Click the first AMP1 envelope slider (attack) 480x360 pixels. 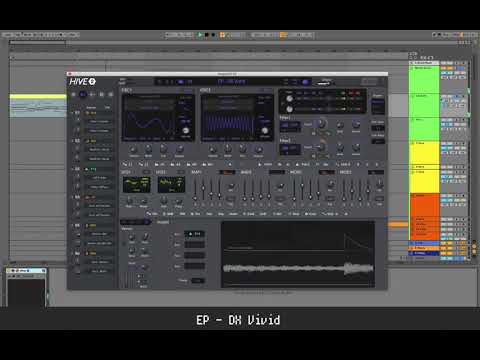[195, 189]
